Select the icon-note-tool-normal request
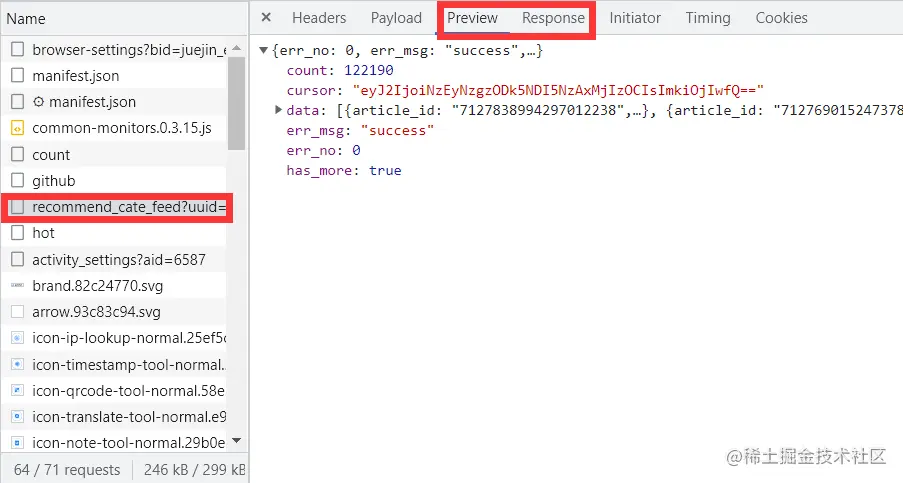903x483 pixels. click(115, 442)
